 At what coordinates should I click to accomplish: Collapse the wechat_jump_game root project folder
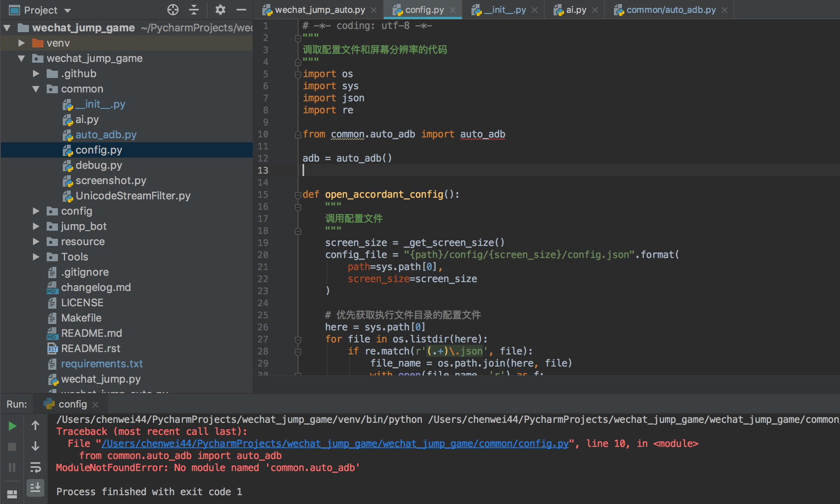(7, 28)
